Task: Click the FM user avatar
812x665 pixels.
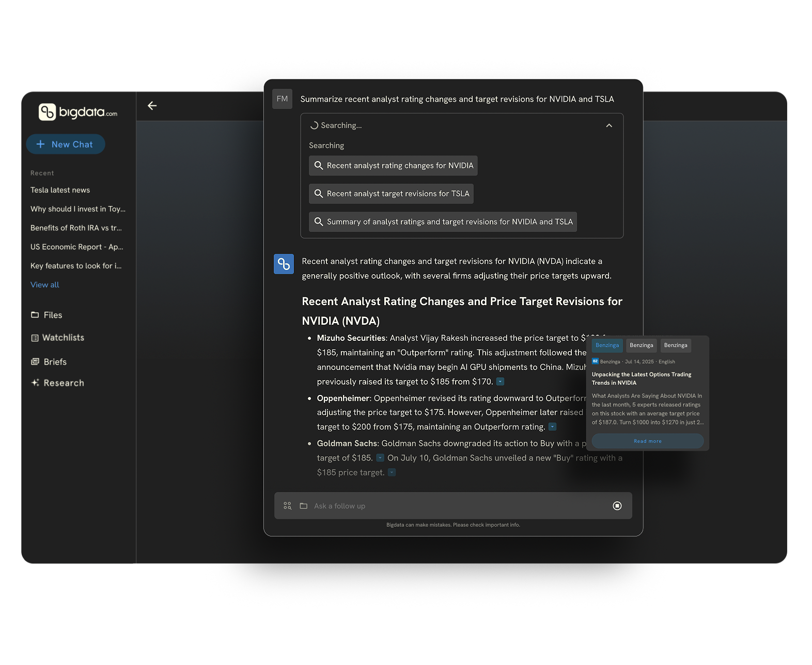Action: 282,99
